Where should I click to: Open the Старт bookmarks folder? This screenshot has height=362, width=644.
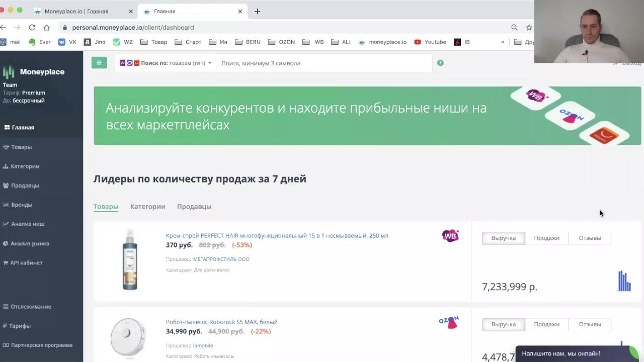[188, 42]
